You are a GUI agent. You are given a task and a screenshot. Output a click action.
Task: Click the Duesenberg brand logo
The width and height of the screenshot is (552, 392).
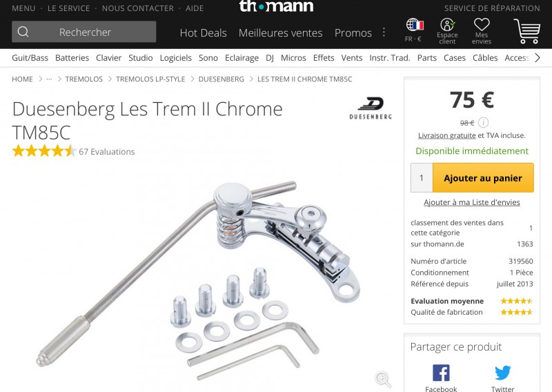(x=371, y=108)
